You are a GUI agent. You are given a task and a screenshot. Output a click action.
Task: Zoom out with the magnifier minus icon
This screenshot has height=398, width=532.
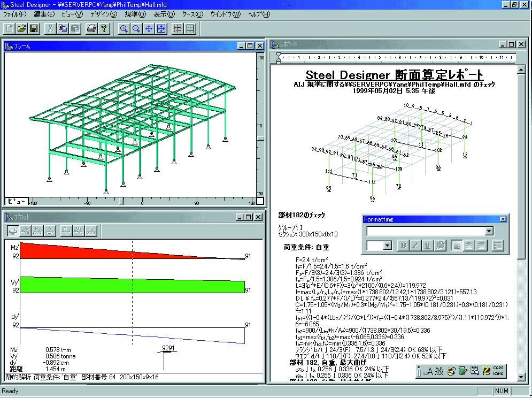click(136, 28)
